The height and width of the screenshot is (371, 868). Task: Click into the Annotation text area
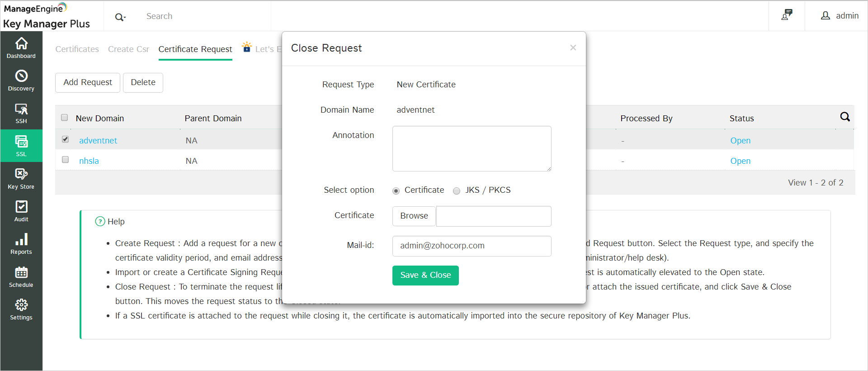(x=472, y=149)
